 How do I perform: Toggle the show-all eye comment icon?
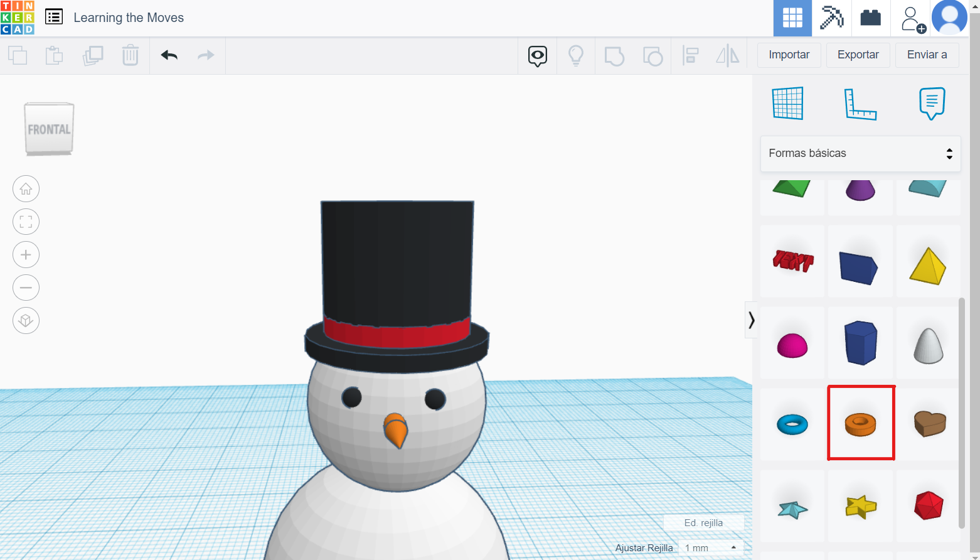pos(538,56)
